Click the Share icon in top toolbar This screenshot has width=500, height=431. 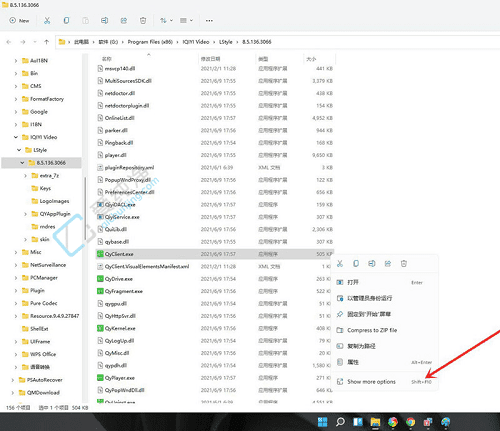(124, 21)
